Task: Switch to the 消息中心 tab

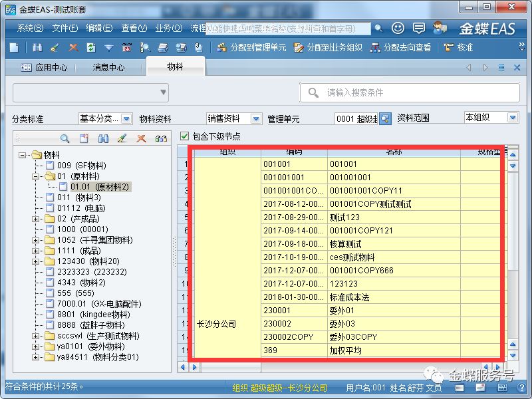Action: 108,68
